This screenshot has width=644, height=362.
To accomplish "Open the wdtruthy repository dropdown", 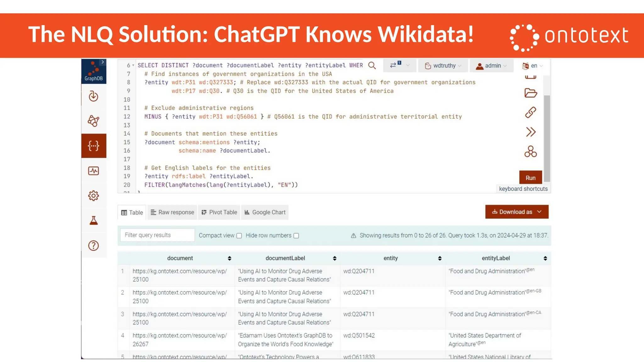I will (x=443, y=66).
